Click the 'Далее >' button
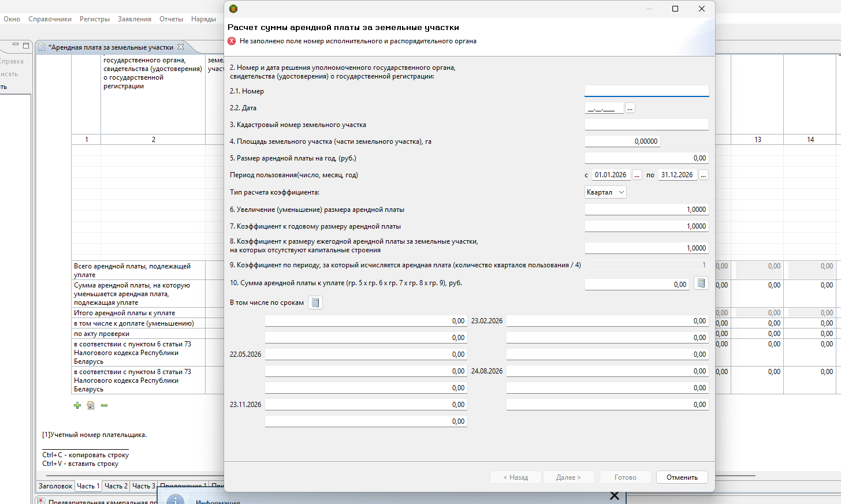841x504 pixels. click(x=568, y=477)
